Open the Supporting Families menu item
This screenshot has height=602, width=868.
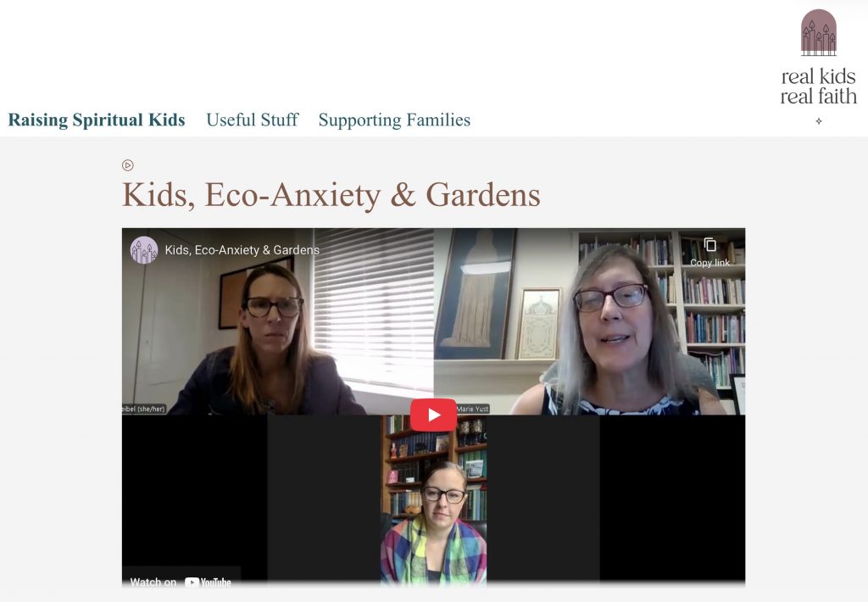[x=394, y=120]
